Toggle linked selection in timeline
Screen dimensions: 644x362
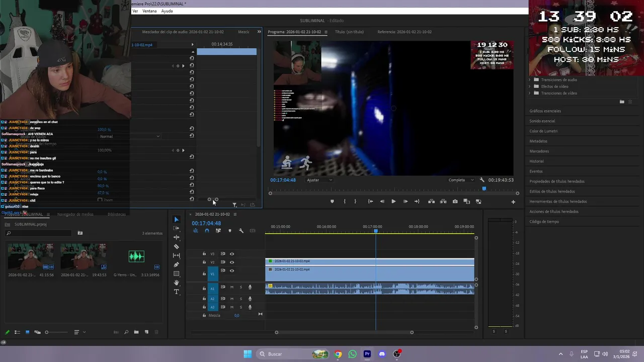218,231
